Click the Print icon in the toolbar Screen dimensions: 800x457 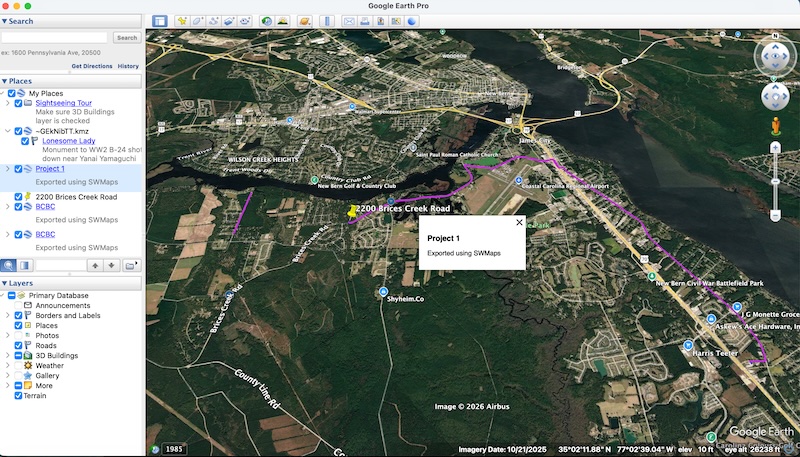[365, 21]
